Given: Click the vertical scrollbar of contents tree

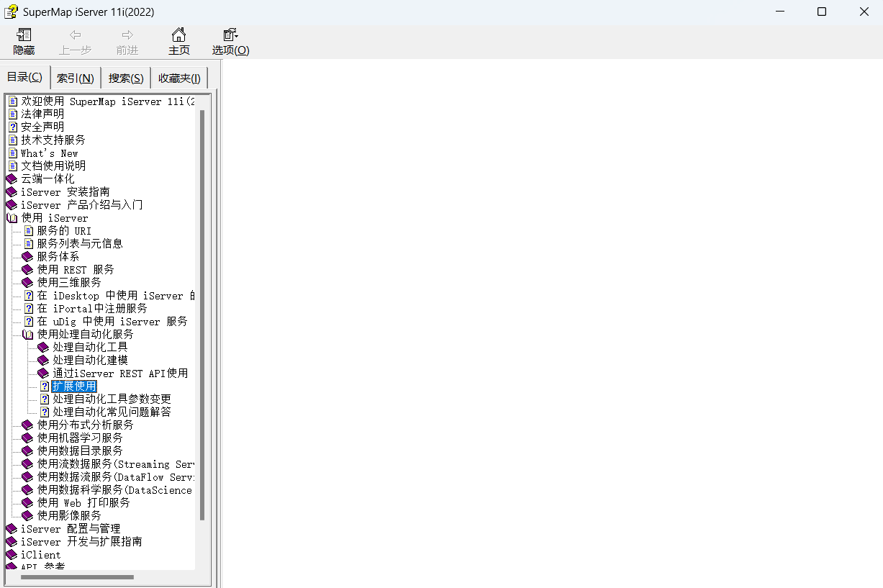Looking at the screenshot, I should (202, 317).
